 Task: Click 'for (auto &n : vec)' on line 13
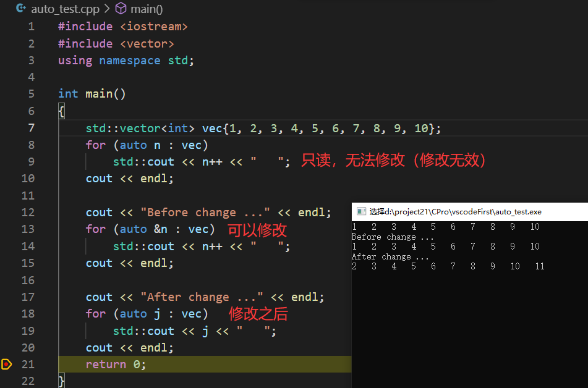pyautogui.click(x=150, y=229)
